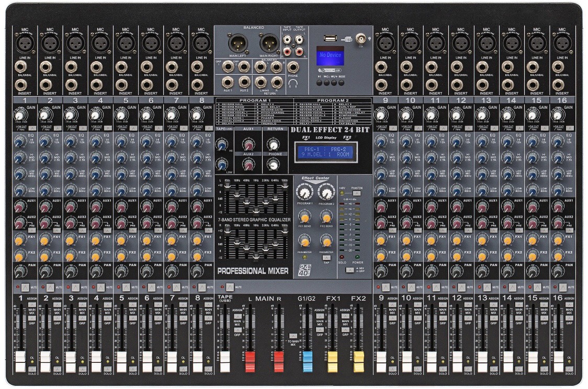This screenshot has height=389, width=588.
Task: Mute channel 10
Action: pos(411,288)
